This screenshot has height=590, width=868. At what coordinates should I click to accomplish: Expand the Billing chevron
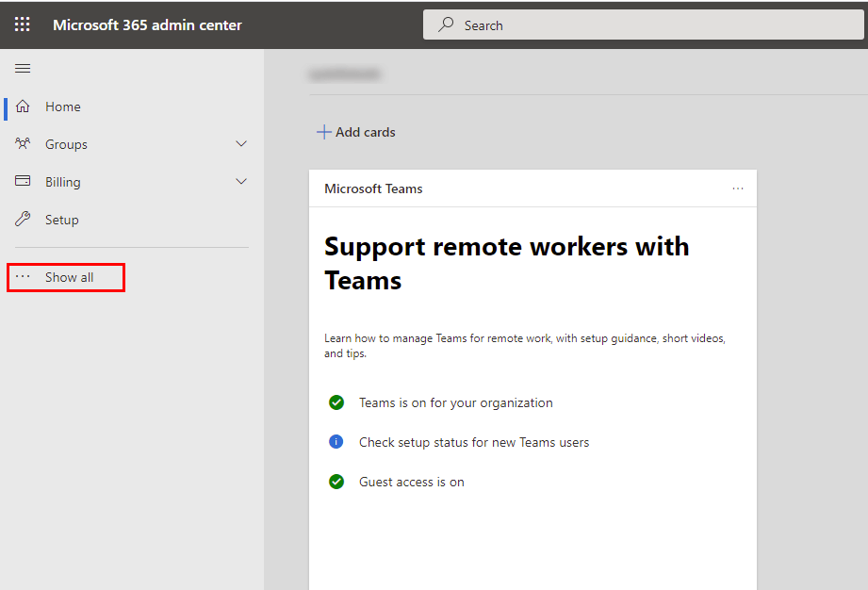(241, 182)
